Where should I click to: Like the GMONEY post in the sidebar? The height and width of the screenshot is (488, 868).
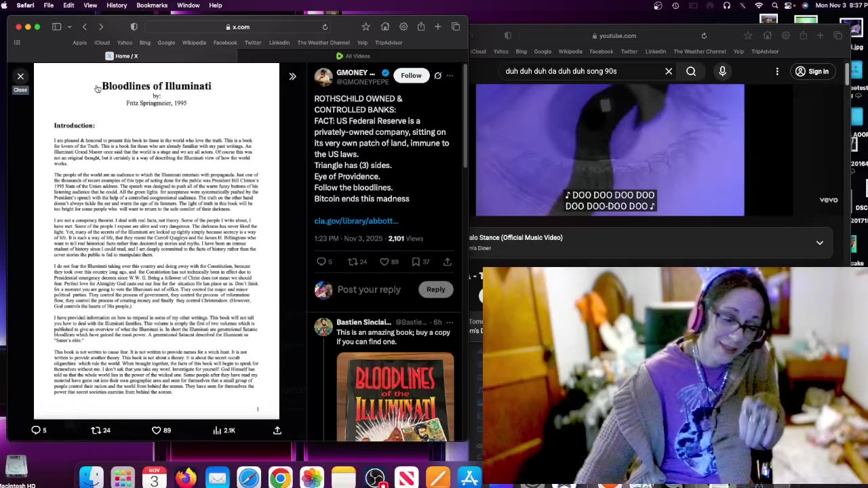(x=384, y=262)
